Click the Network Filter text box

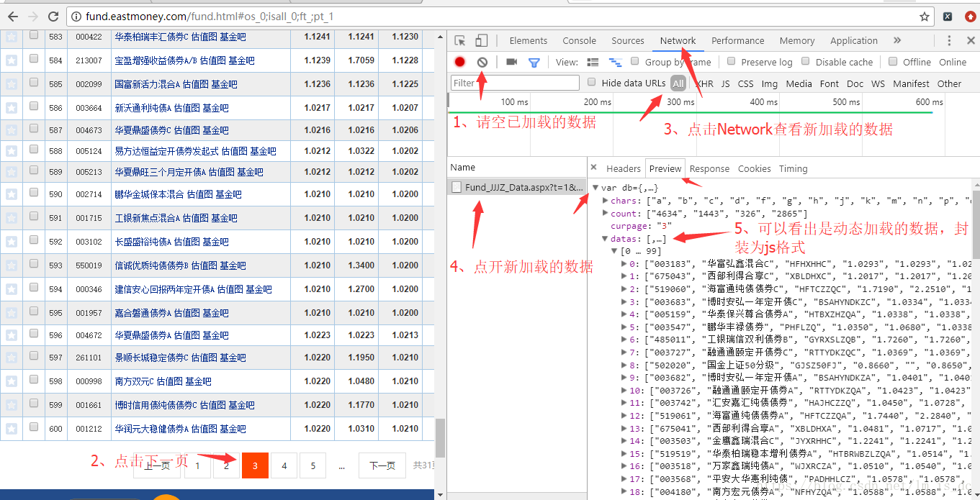(515, 83)
